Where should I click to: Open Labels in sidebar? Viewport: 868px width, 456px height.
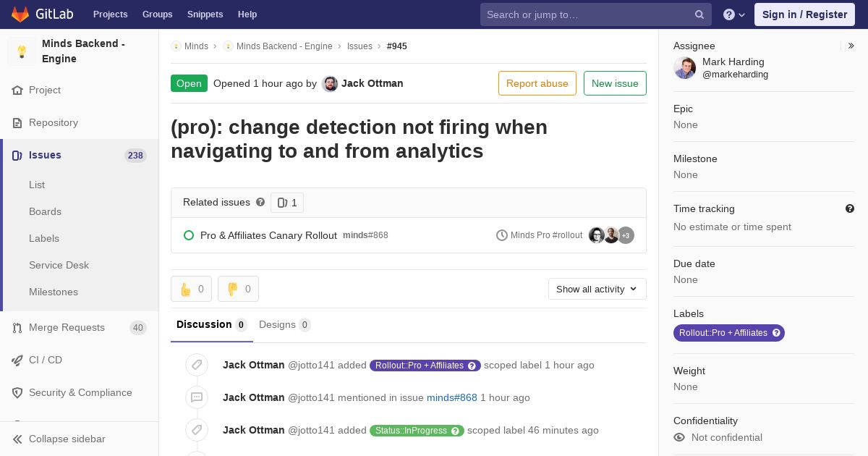tap(44, 238)
